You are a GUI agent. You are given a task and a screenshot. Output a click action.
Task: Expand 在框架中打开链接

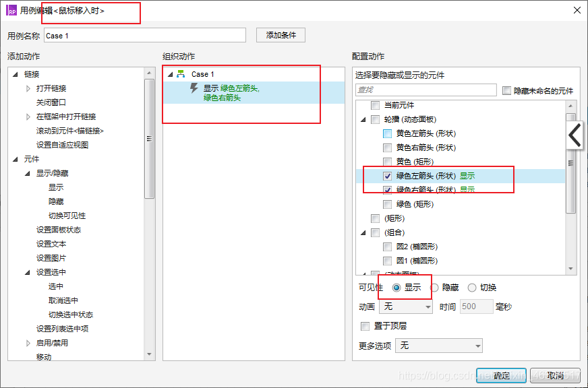click(x=28, y=117)
